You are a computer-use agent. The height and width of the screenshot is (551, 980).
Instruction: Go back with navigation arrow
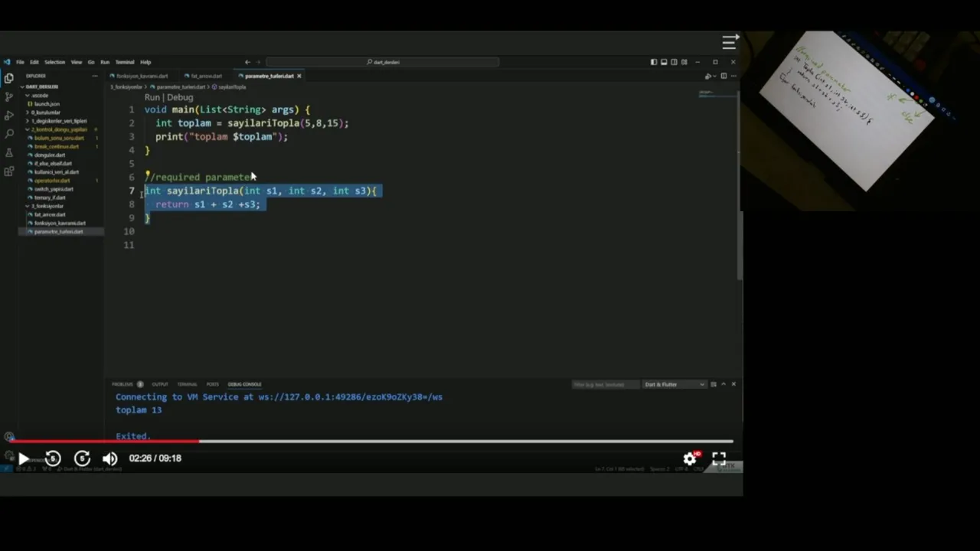(x=247, y=62)
